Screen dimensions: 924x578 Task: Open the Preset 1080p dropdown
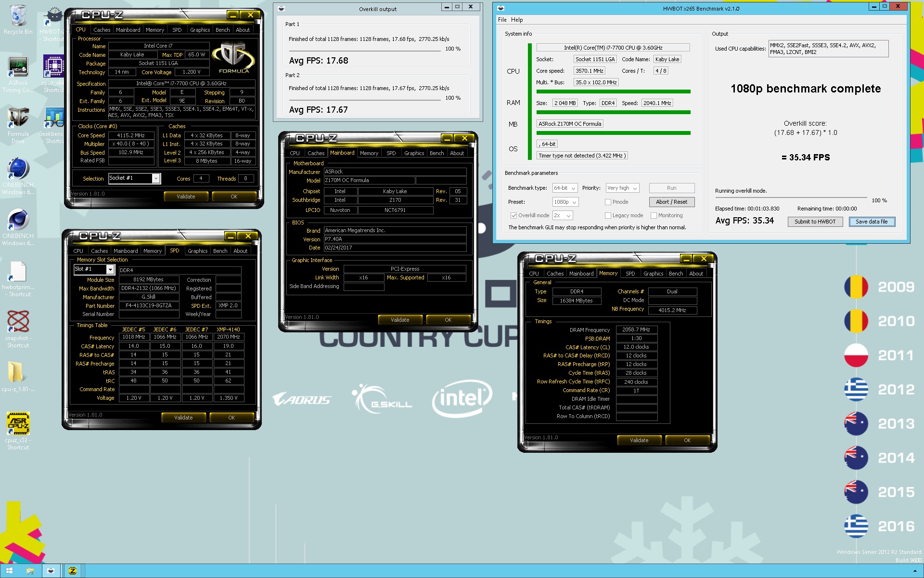(x=565, y=202)
